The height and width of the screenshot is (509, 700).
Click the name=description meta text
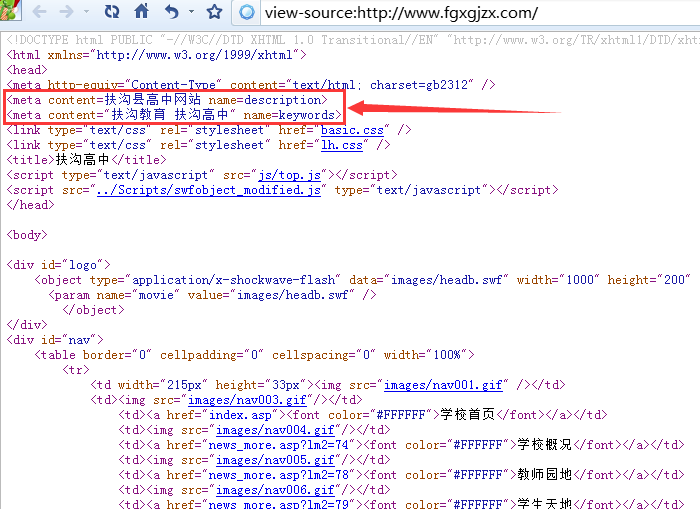[x=265, y=100]
